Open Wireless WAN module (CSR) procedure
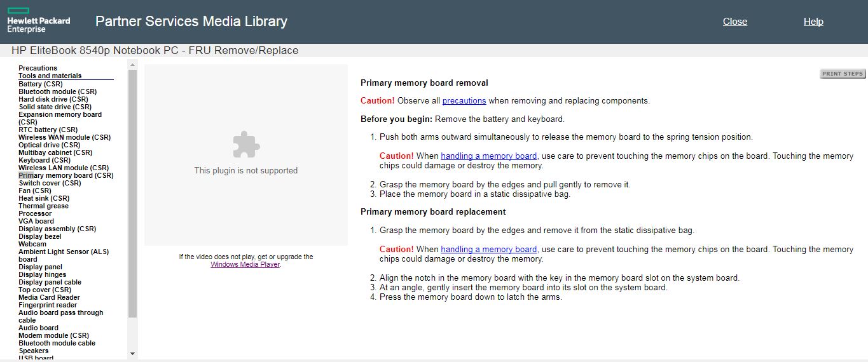The image size is (868, 362). click(x=65, y=137)
